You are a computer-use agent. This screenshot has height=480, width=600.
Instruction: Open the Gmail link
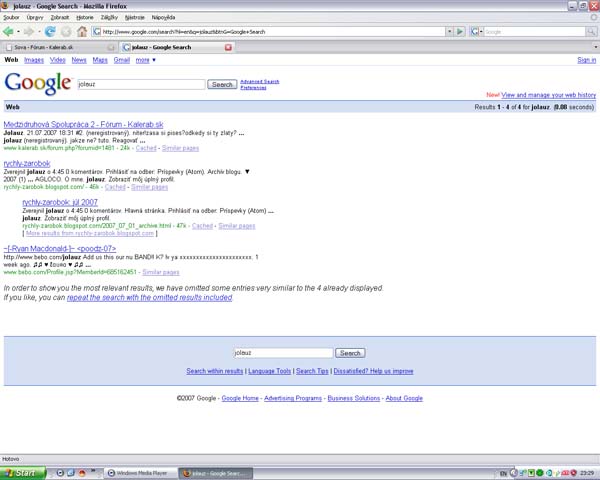tap(122, 60)
